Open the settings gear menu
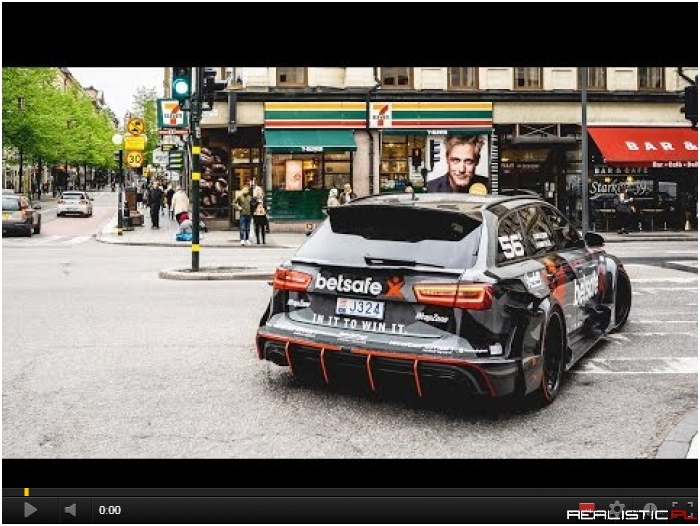 617,508
